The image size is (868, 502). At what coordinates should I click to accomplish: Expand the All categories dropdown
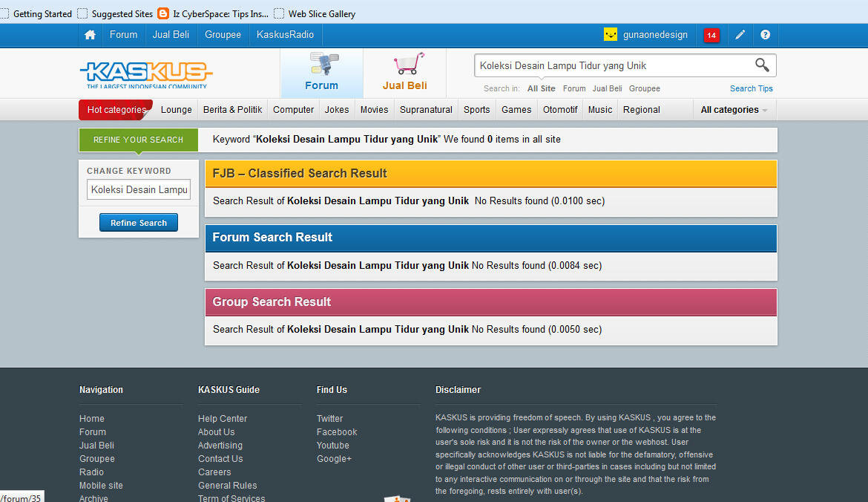coord(734,110)
